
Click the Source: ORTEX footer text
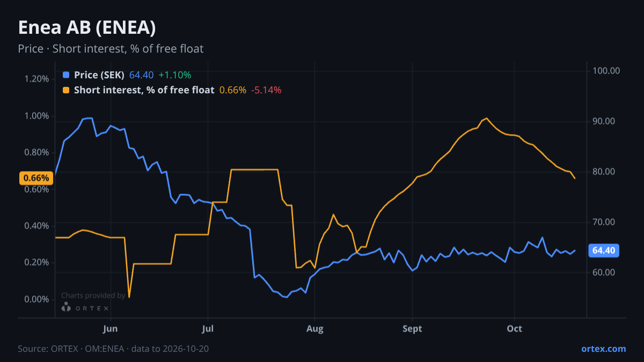pyautogui.click(x=113, y=349)
